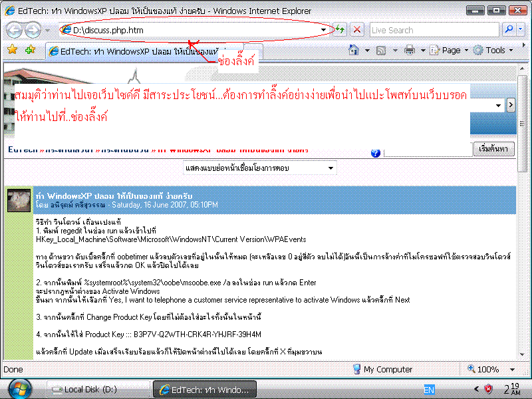Click the Back navigation arrow
The image size is (532, 399).
(14, 30)
